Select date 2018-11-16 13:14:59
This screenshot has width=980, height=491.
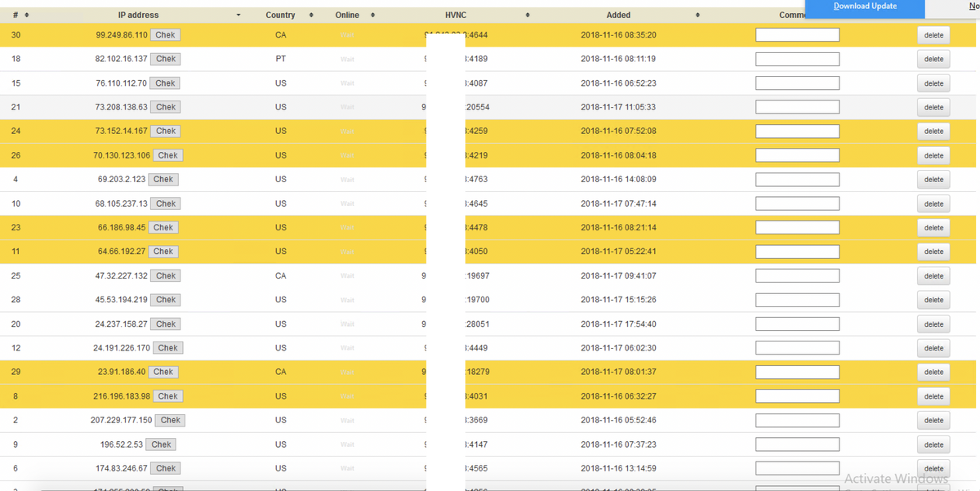point(618,468)
